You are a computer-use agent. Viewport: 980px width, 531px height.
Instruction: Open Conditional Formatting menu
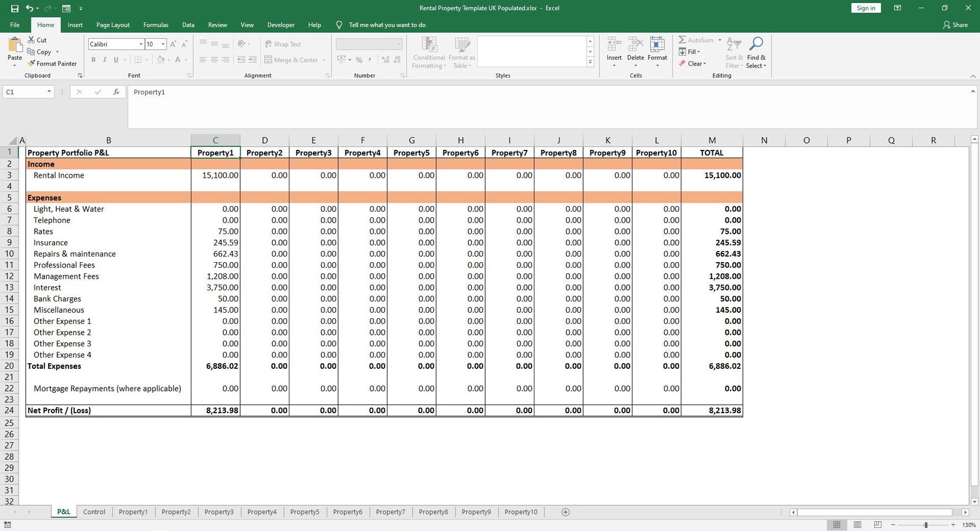pyautogui.click(x=429, y=53)
